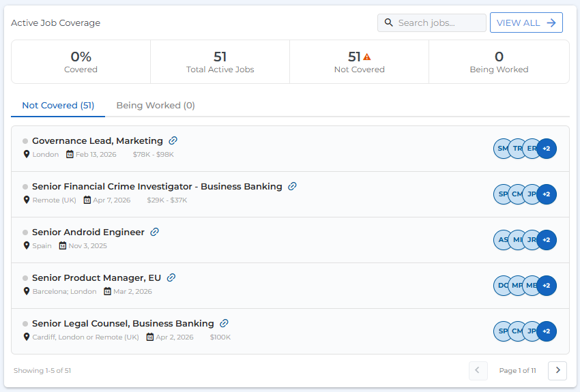Open Senior Legal Counsel, Business Banking job
The image size is (580, 392).
pos(123,324)
